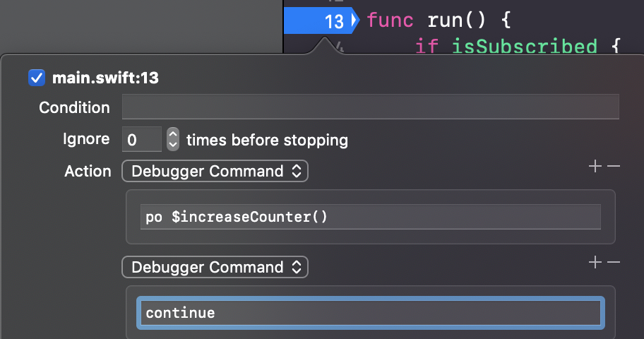Click the func keyword in the editor
Viewport: 644px width, 339px height.
390,20
